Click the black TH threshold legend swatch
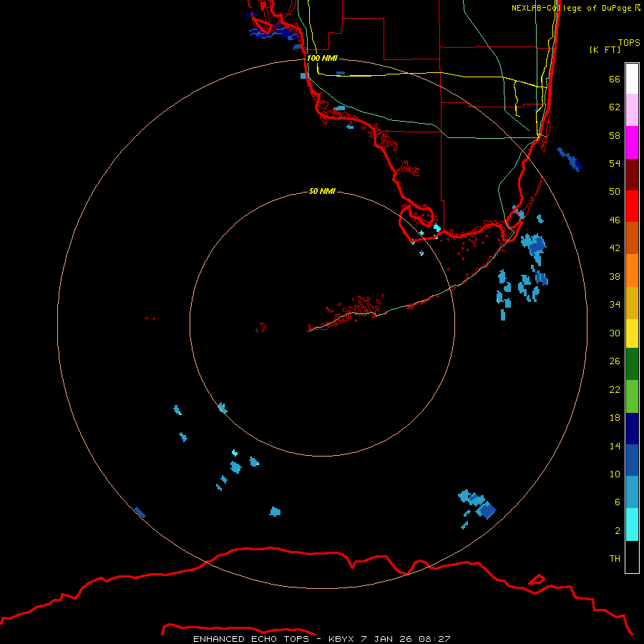The image size is (644, 644). coord(632,557)
